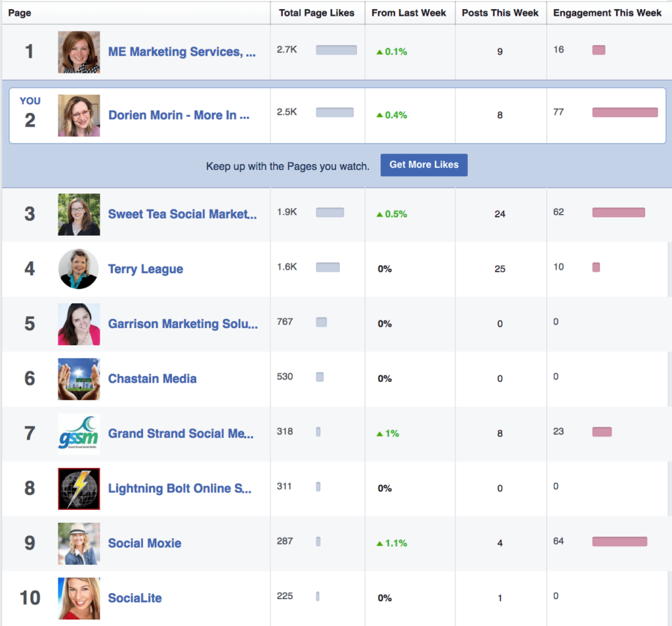Click Social Moxie's 4 posts value
Image resolution: width=672 pixels, height=626 pixels.
pos(500,543)
